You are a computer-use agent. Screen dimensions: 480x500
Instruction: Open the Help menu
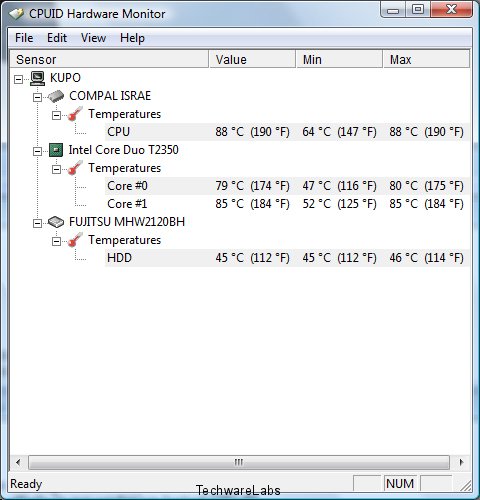132,38
